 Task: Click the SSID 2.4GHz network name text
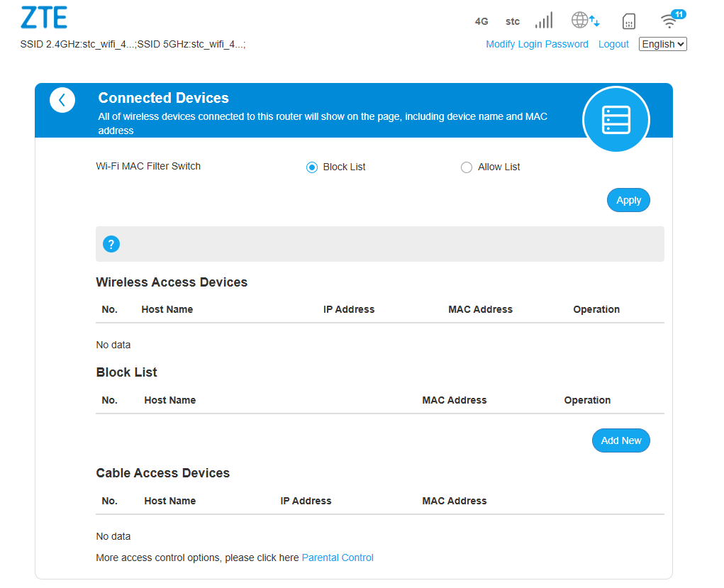click(77, 44)
